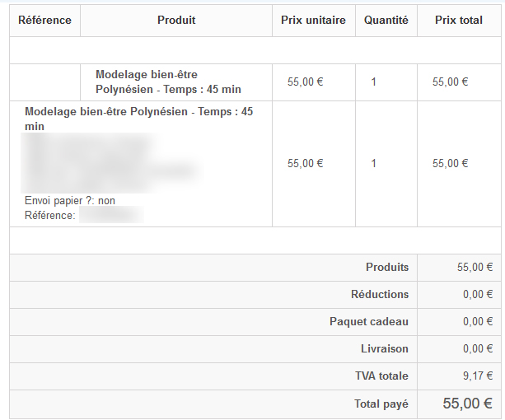Image resolution: width=505 pixels, height=420 pixels.
Task: Click the first row quantity value 1
Action: coord(373,82)
